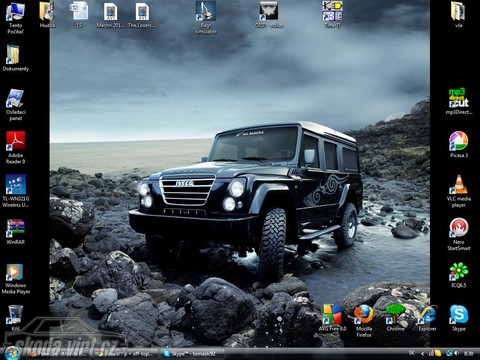
Task: Launch Skype desktop shortcut
Action: point(459,318)
